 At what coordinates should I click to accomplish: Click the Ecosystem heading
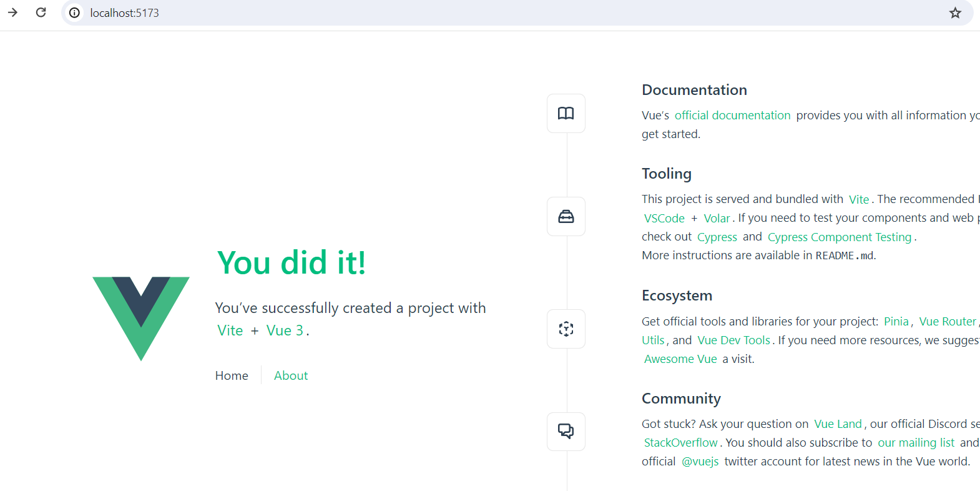point(677,295)
